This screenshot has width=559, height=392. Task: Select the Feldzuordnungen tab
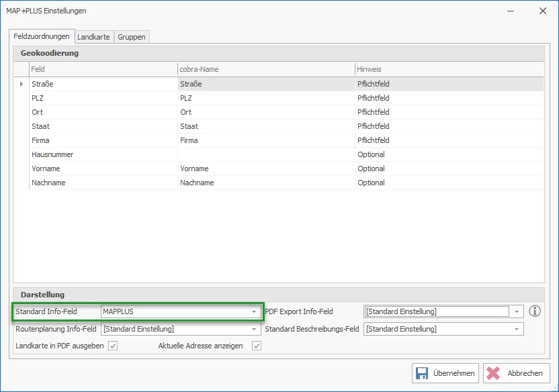42,36
